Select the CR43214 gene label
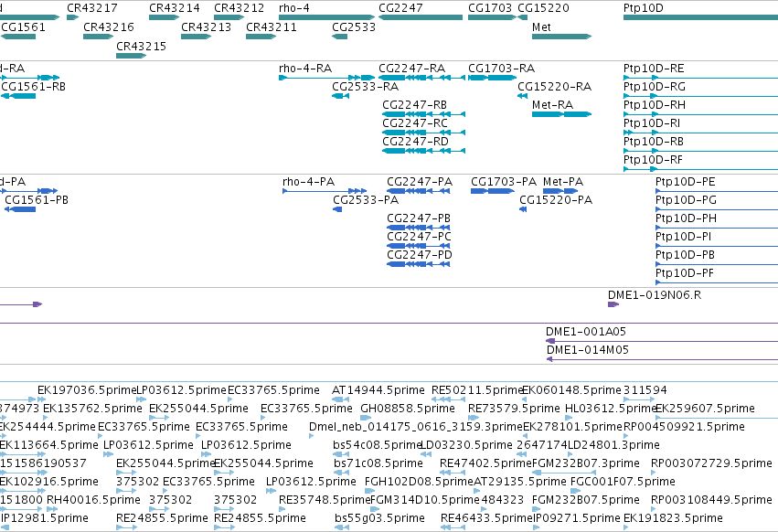The height and width of the screenshot is (532, 778). (175, 8)
